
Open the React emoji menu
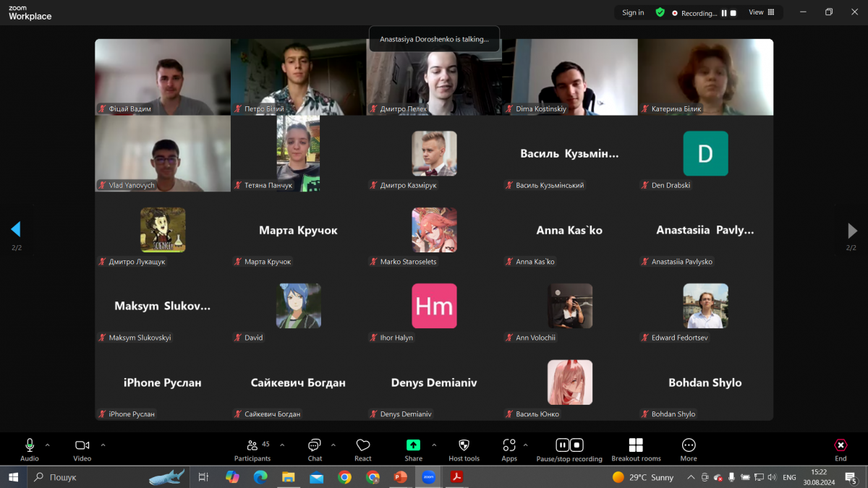(x=363, y=449)
